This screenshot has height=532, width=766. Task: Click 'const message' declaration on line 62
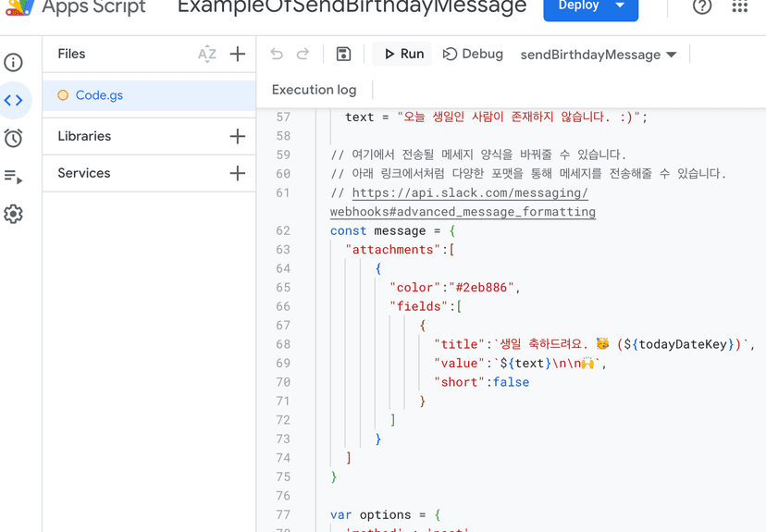coord(377,230)
